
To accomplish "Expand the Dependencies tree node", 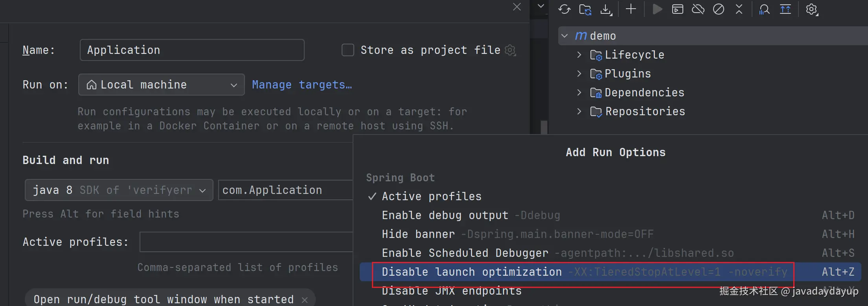I will click(579, 92).
